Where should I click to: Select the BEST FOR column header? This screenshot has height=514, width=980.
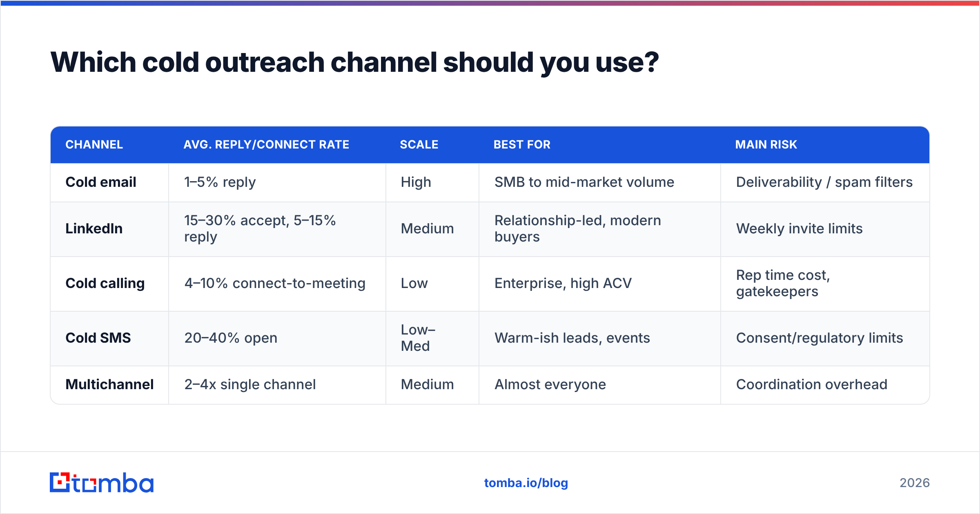[522, 144]
